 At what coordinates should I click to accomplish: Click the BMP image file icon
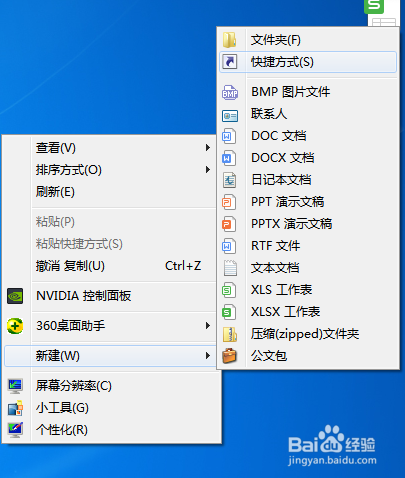230,92
